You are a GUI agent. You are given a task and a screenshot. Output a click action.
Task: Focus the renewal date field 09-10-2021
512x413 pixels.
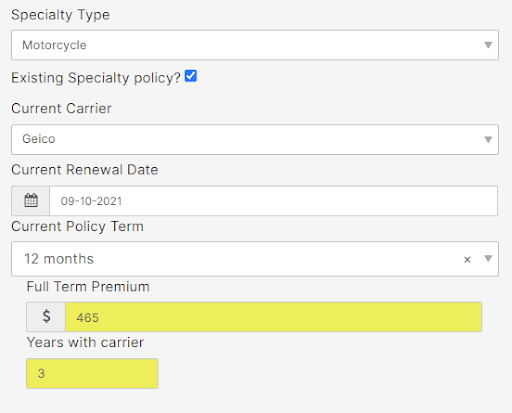tap(273, 201)
